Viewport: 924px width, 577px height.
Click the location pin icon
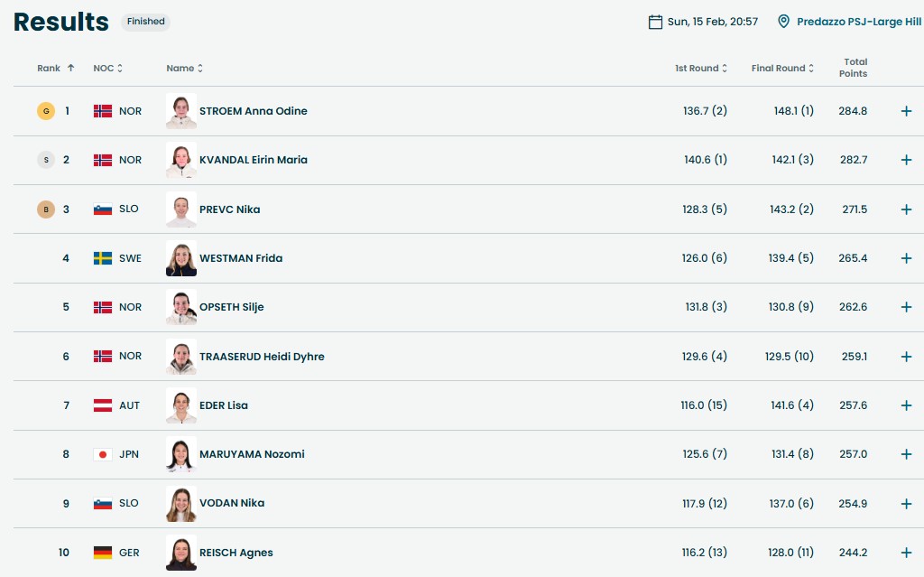(783, 22)
